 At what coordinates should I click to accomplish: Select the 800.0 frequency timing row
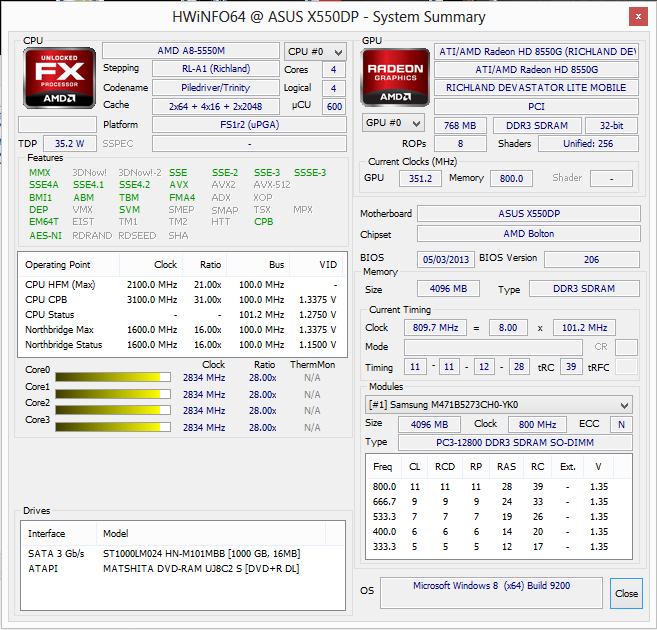coord(499,487)
